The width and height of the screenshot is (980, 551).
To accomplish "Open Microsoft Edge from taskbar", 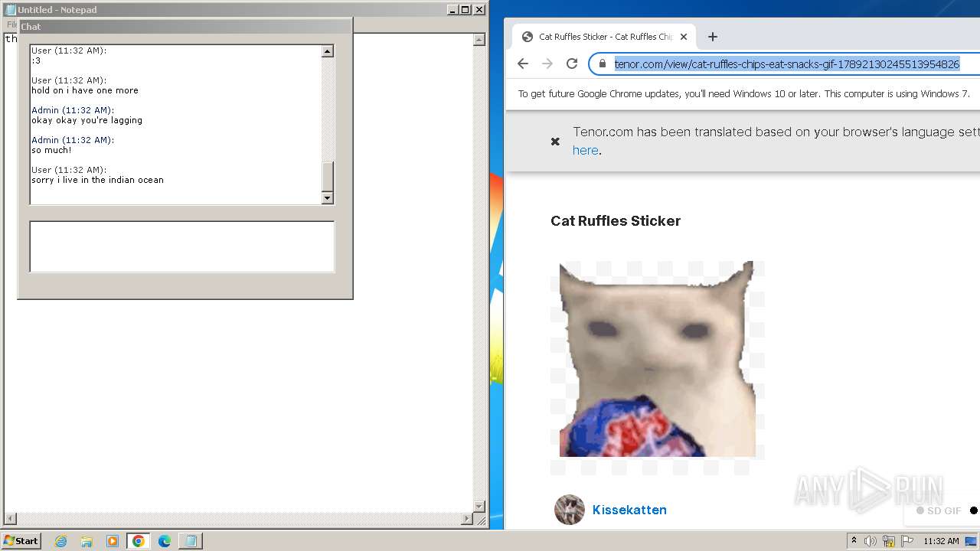I will coord(164,541).
